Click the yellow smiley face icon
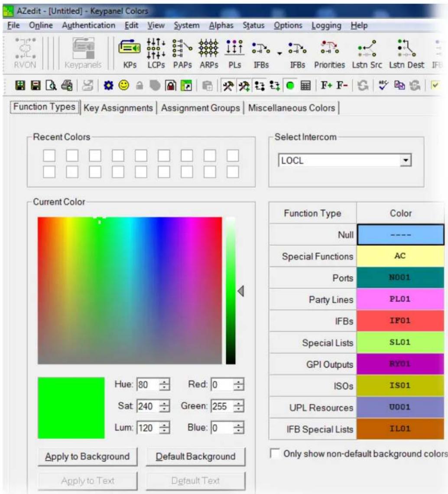Screen dimensions: 448x494 [x=124, y=85]
